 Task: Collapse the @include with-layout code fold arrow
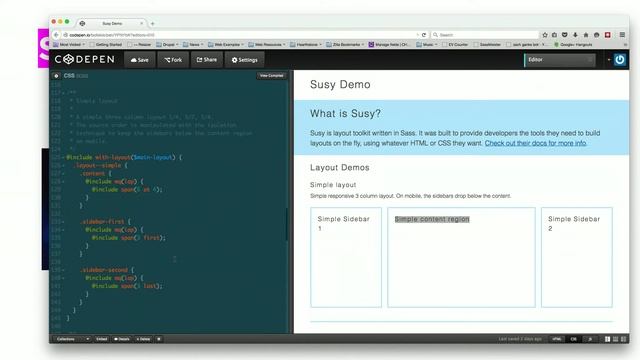click(63, 158)
